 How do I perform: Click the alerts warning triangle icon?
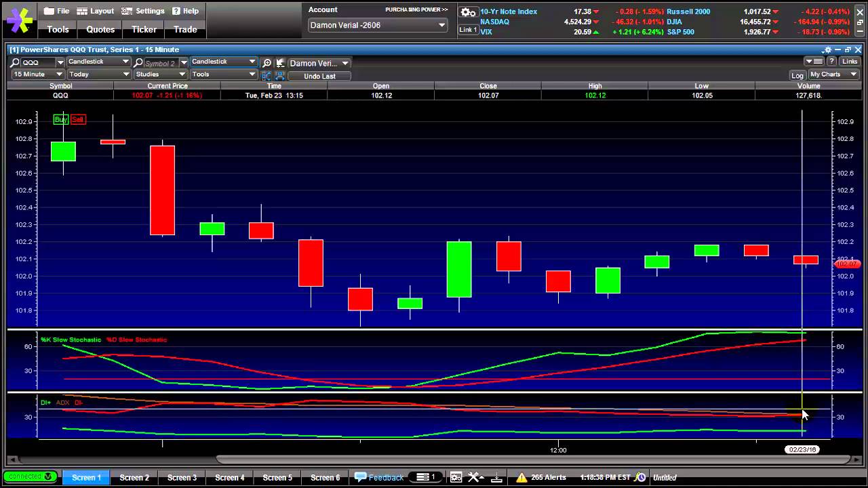click(521, 477)
